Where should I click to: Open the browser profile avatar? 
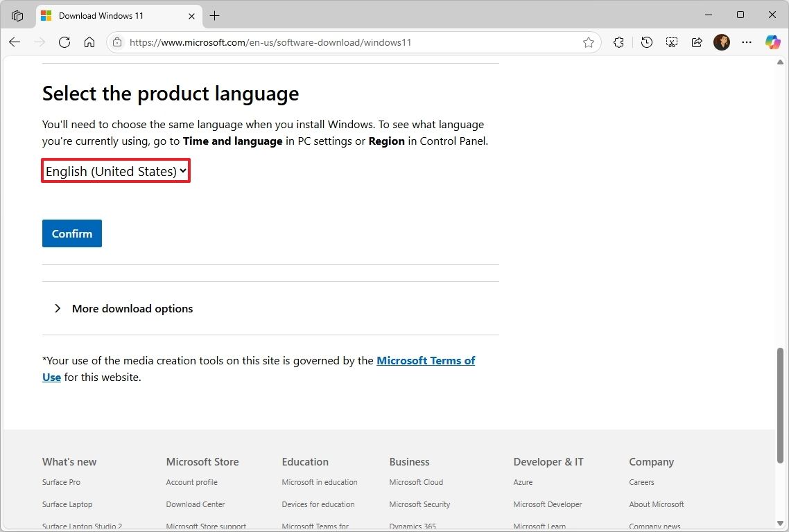click(721, 42)
